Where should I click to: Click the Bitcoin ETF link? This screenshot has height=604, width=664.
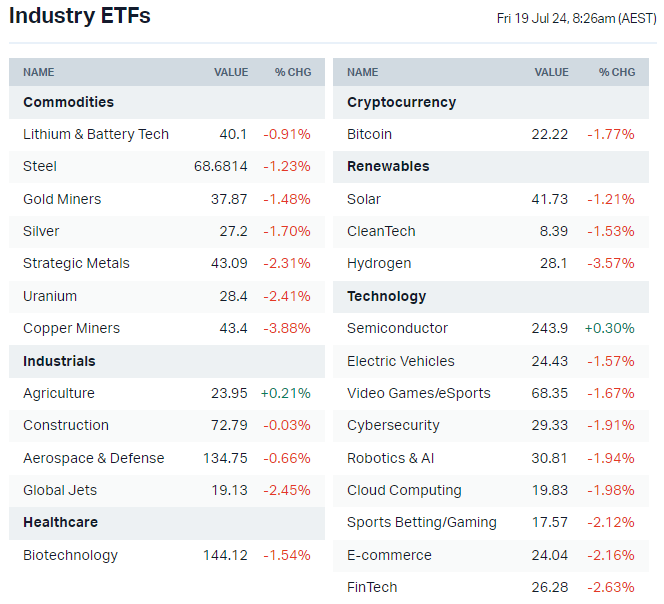(369, 134)
